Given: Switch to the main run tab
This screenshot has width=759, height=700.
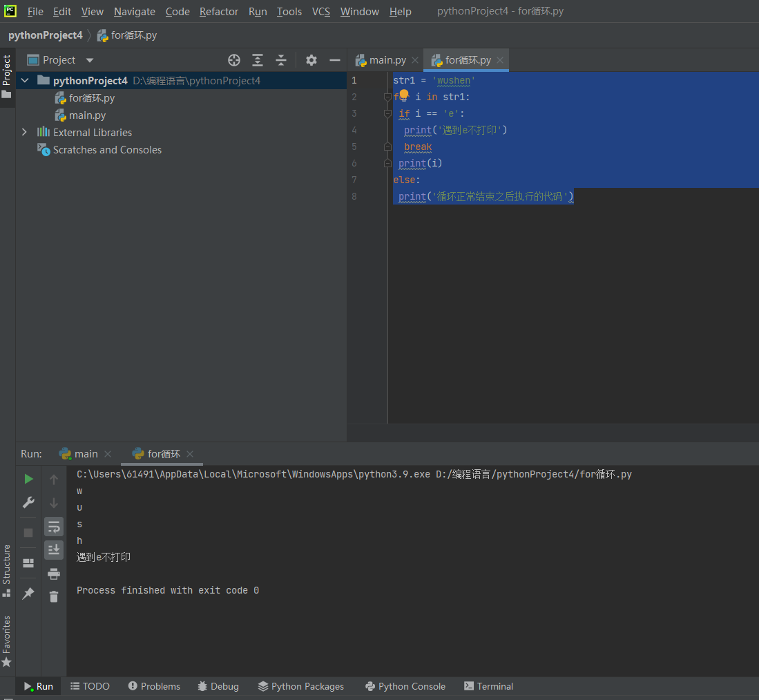Looking at the screenshot, I should click(x=79, y=454).
